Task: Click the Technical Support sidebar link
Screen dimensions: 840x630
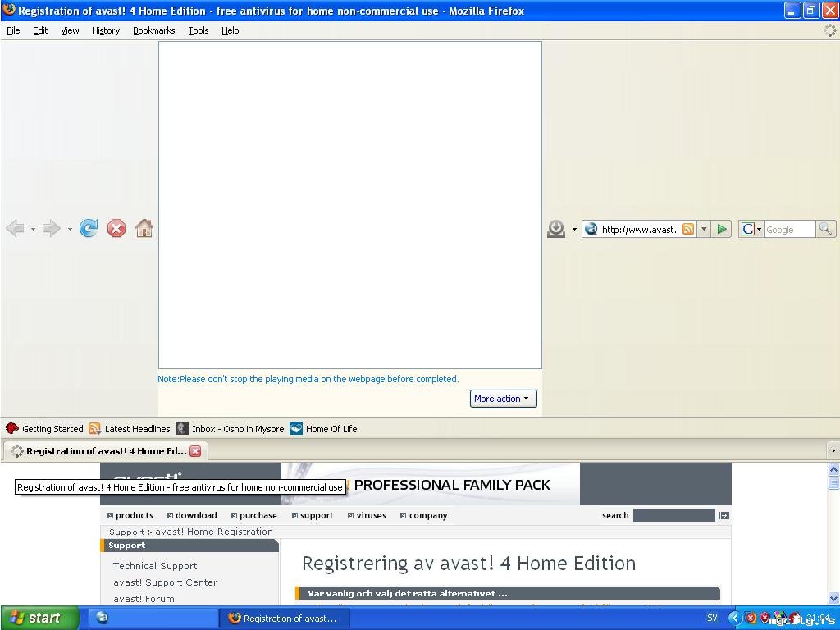Action: pyautogui.click(x=155, y=566)
